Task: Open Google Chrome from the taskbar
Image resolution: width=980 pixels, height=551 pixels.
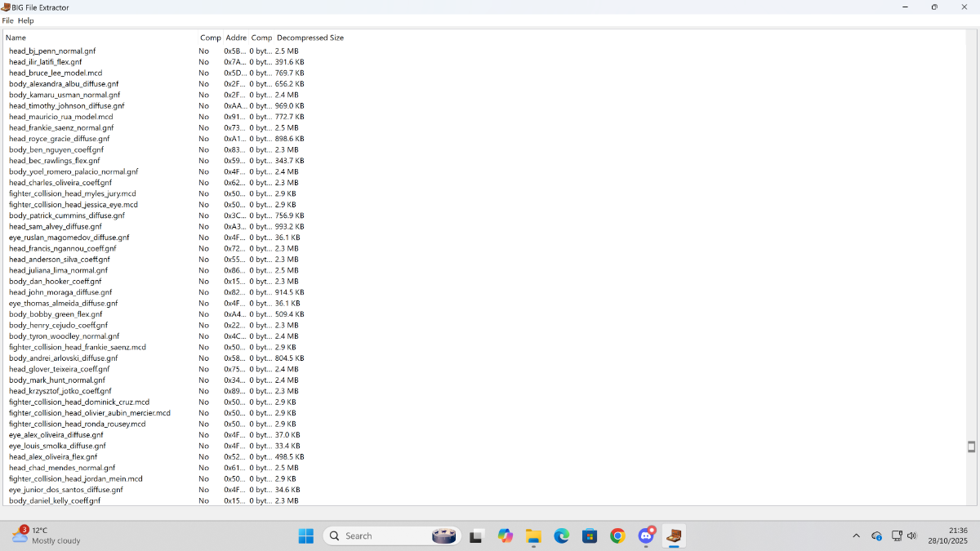Action: pyautogui.click(x=617, y=535)
